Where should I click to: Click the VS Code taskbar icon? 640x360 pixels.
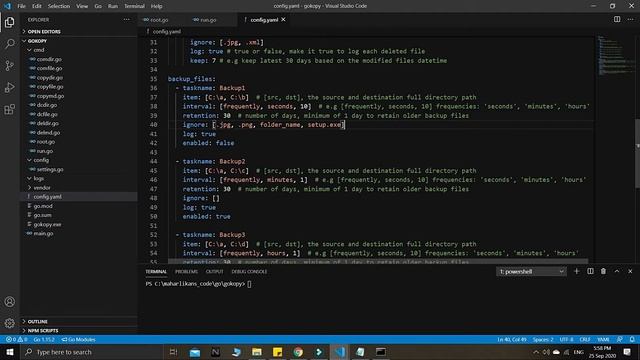click(340, 352)
